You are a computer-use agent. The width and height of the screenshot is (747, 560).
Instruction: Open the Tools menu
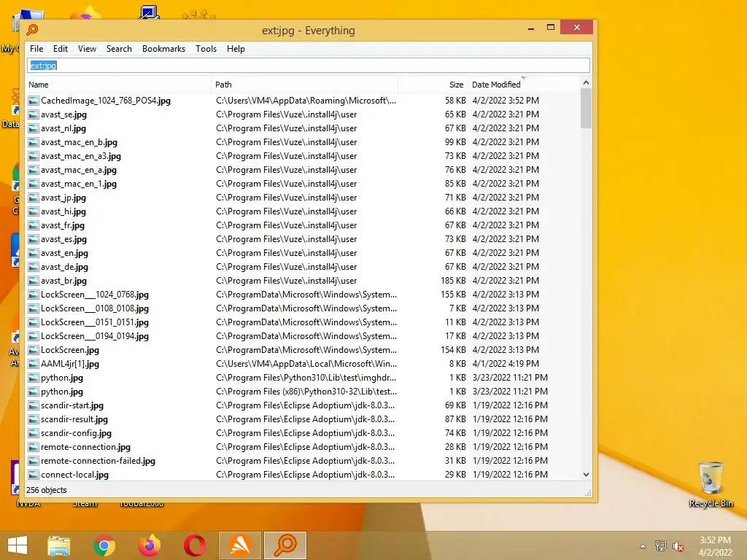(206, 49)
